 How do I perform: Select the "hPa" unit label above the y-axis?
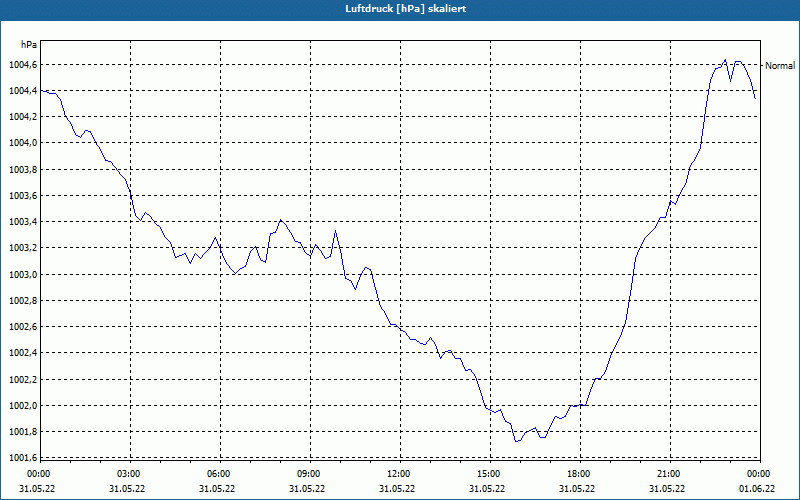pyautogui.click(x=29, y=44)
